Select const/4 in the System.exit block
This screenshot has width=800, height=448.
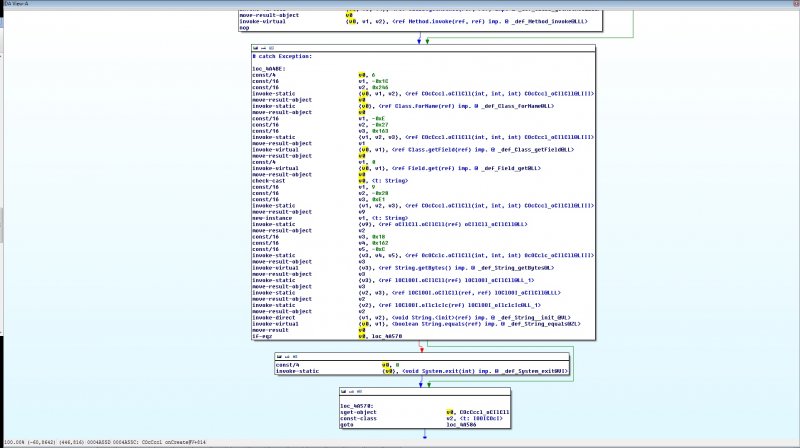[287, 365]
